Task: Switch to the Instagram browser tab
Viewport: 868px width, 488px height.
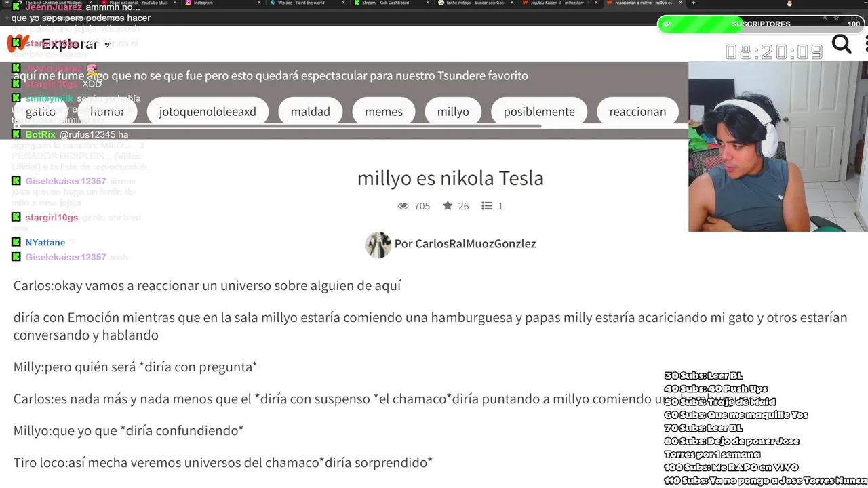Action: pos(222,3)
